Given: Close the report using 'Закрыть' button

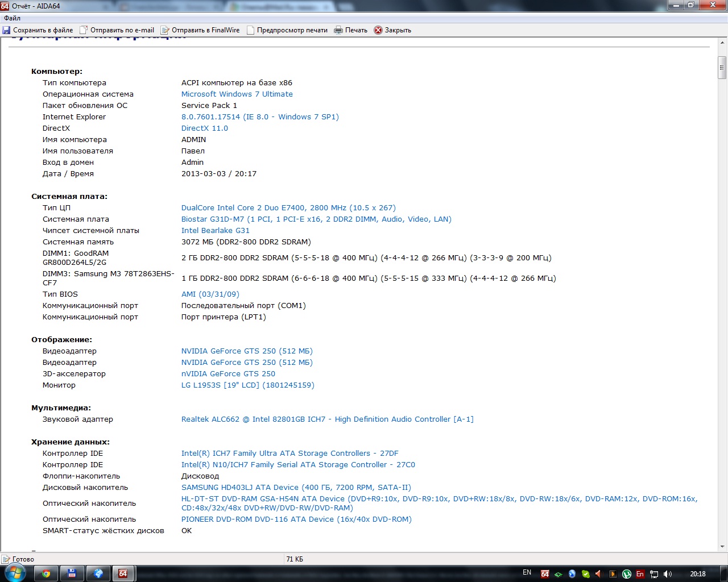Looking at the screenshot, I should pos(392,30).
